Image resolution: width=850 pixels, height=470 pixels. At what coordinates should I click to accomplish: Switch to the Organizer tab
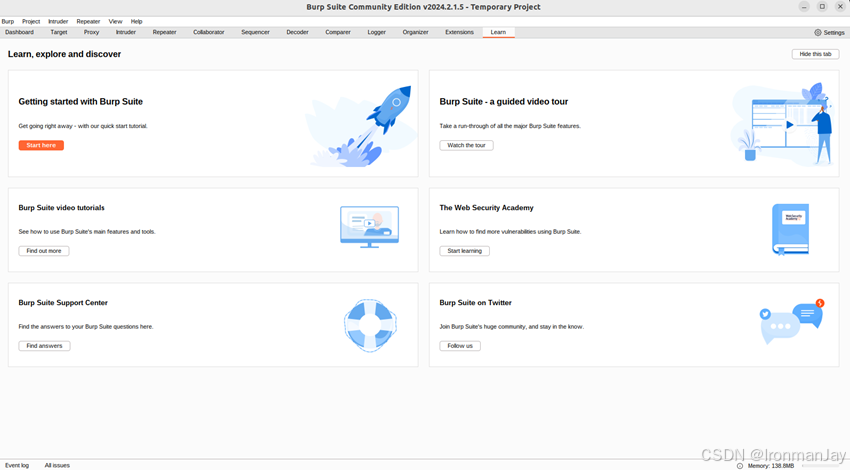coord(416,33)
